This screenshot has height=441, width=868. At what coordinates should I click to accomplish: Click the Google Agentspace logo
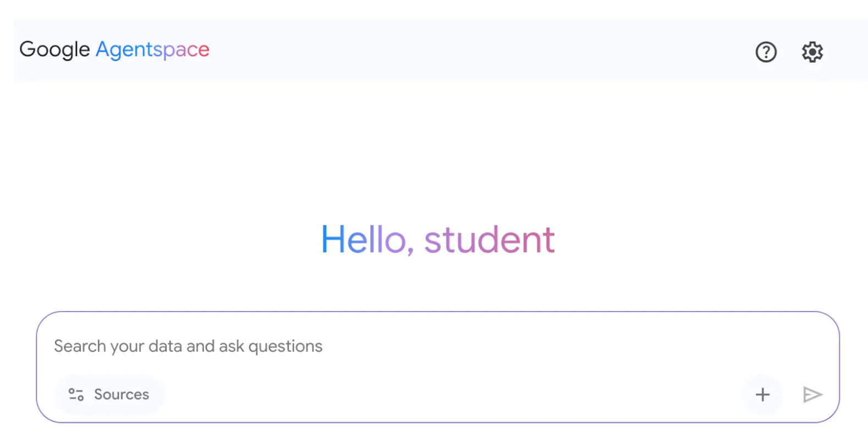114,49
